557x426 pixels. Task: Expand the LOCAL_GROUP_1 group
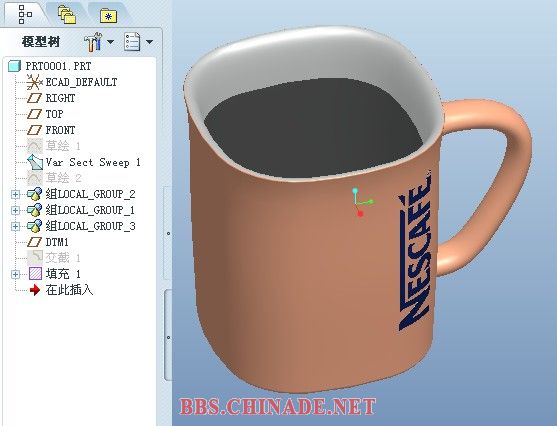coord(15,210)
